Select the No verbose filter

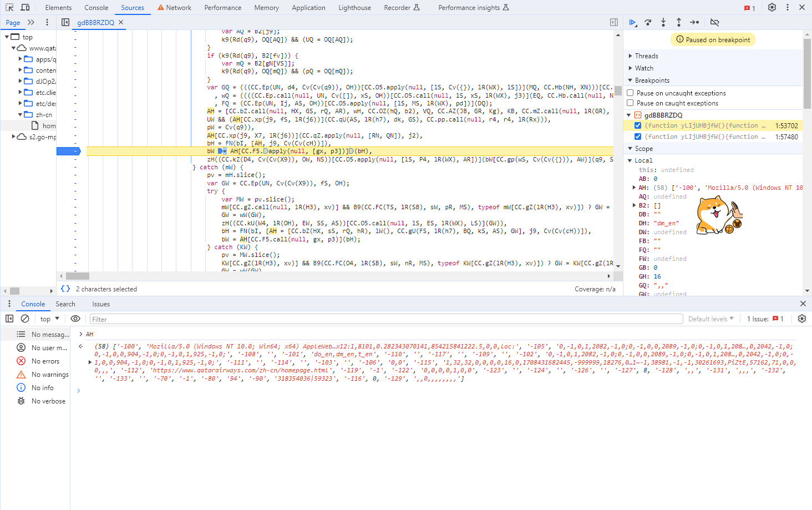pos(35,401)
